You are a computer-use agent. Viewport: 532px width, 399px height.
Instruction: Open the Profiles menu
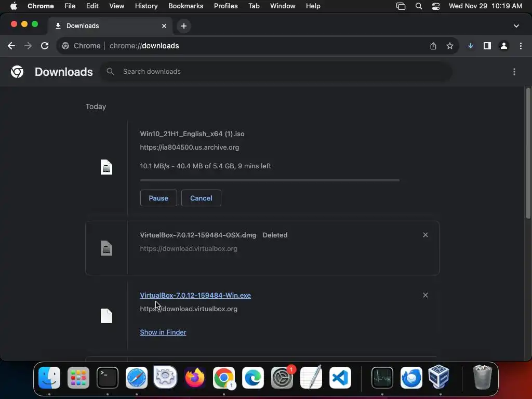225,6
